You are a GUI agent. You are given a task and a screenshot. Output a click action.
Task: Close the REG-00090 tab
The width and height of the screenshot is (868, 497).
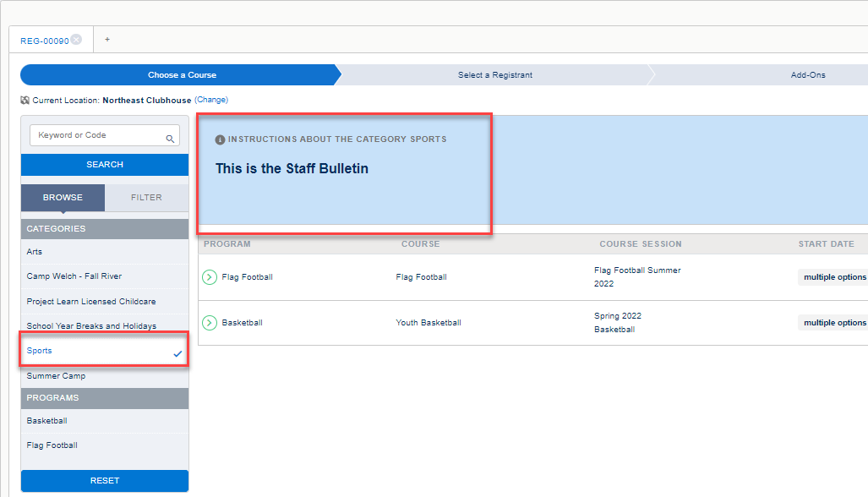coord(76,39)
